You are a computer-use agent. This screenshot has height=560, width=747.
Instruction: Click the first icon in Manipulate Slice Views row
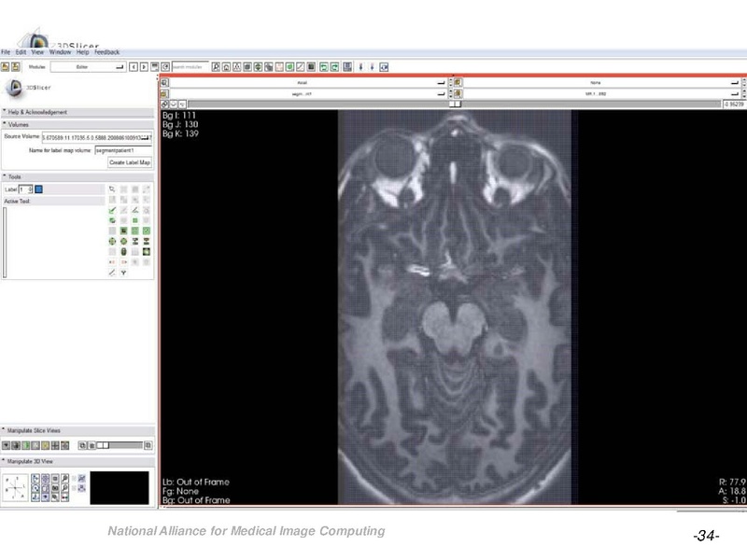6,446
